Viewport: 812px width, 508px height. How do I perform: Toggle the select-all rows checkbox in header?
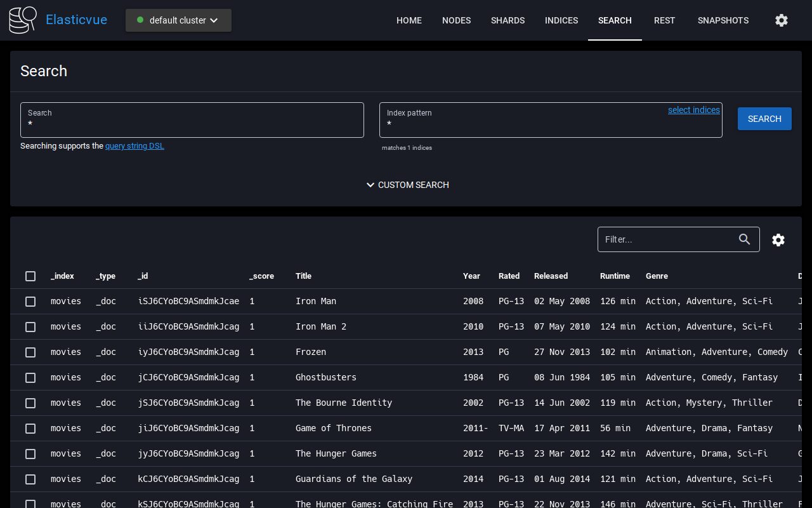point(30,276)
